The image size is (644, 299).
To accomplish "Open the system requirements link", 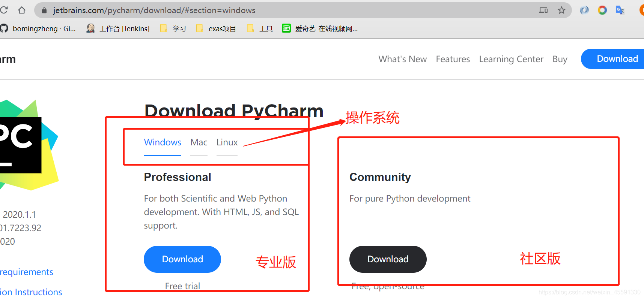I will click(27, 272).
